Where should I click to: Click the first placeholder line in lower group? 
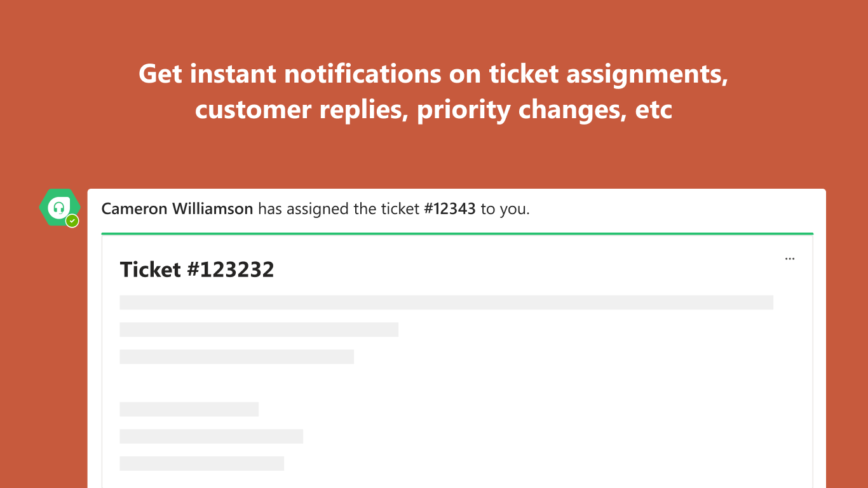[189, 409]
